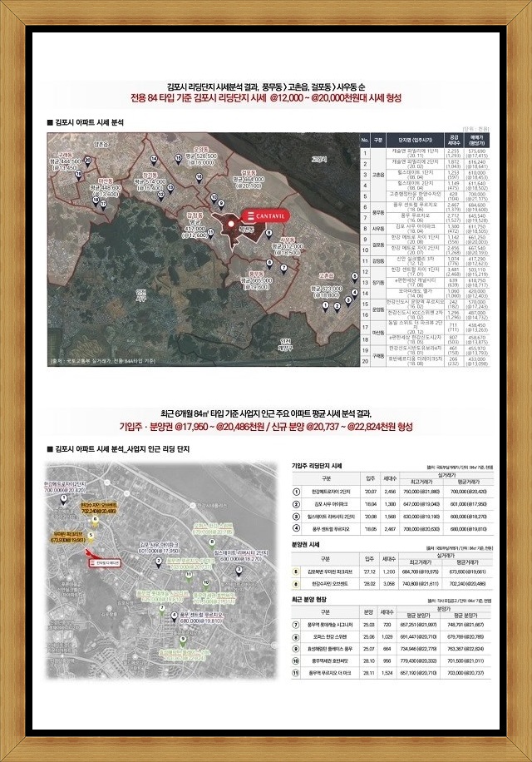The image size is (532, 762).
Task: Click the red CANTAVIL site label on map
Action: [265, 215]
